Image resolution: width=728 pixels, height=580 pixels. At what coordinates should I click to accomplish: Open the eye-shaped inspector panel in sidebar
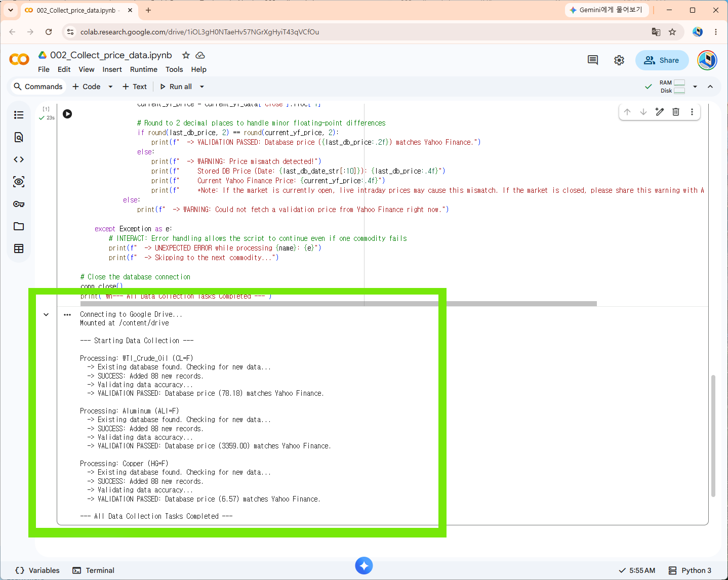pyautogui.click(x=19, y=182)
